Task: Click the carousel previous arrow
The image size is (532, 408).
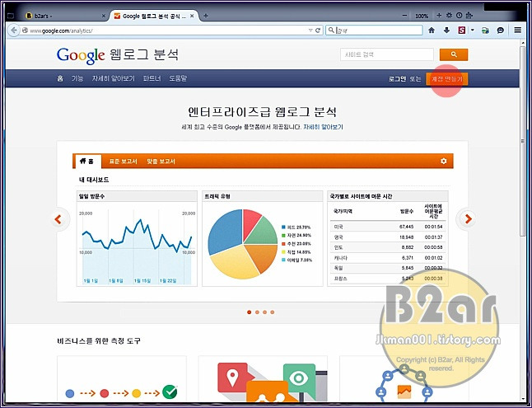Action: 58,219
